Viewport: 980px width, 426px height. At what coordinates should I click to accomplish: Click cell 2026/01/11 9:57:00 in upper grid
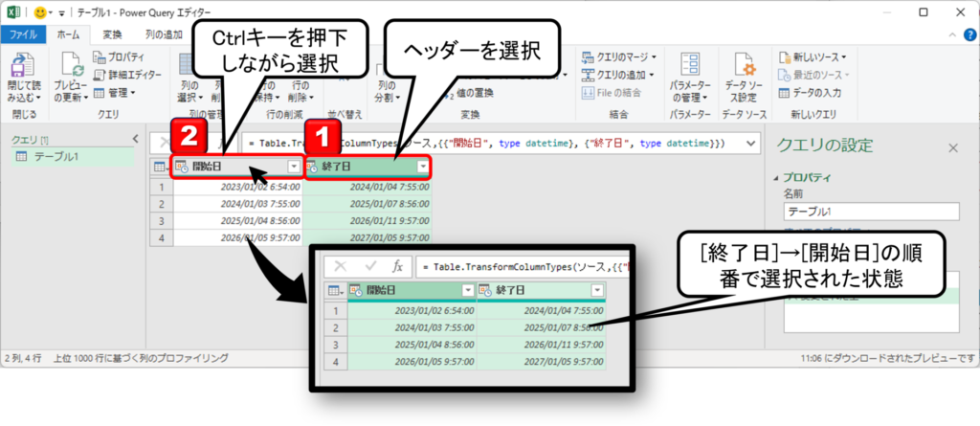tap(367, 221)
